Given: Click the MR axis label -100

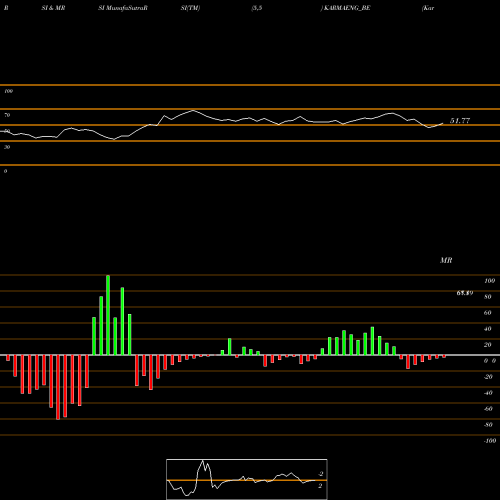Looking at the screenshot, I should [490, 441].
